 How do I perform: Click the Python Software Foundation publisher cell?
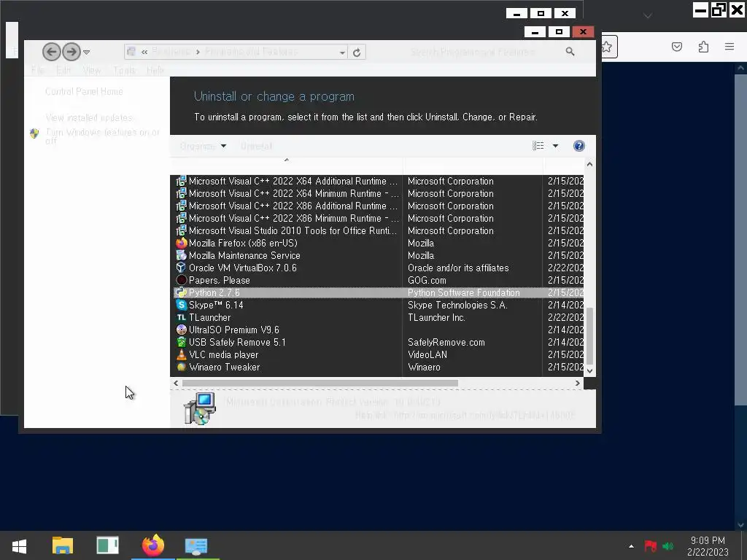(463, 292)
